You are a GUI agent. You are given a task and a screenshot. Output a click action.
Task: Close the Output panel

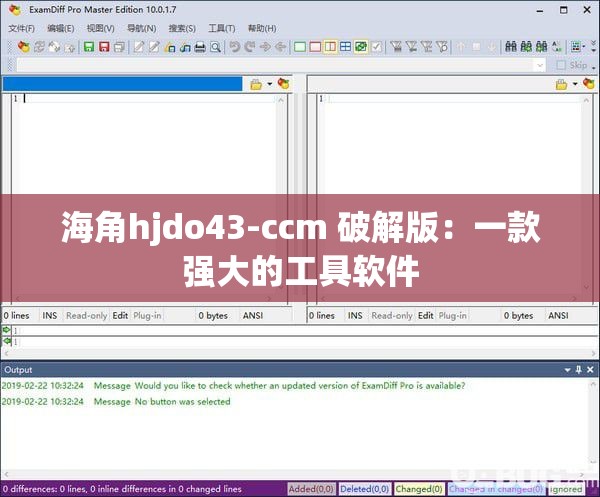[590, 370]
